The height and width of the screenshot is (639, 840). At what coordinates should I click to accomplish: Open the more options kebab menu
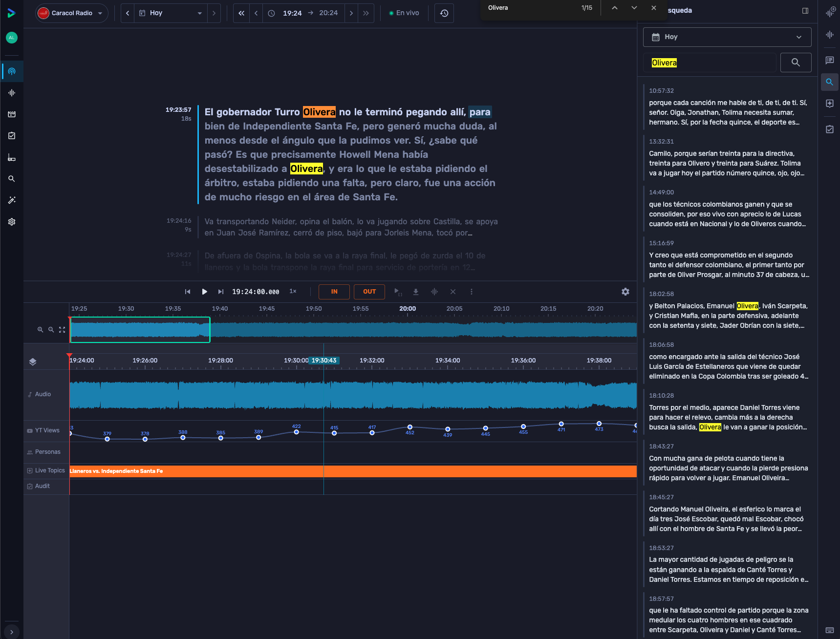[472, 292]
